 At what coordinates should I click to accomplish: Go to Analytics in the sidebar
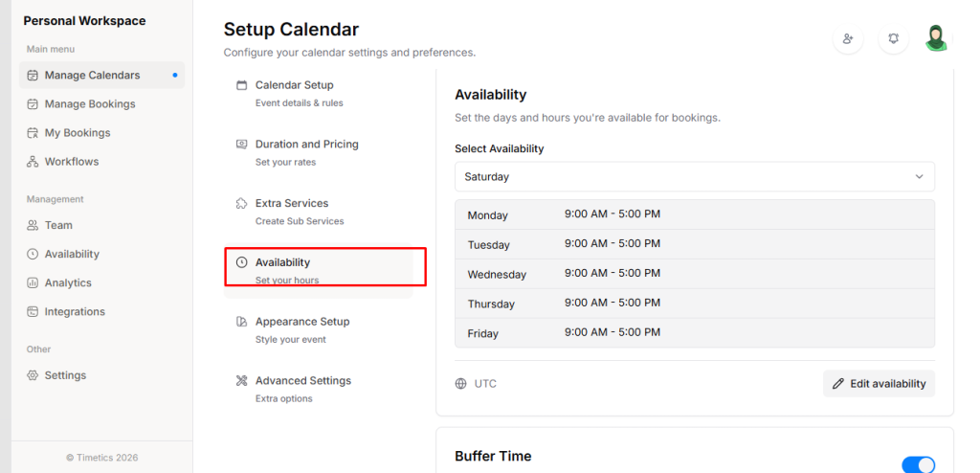pos(68,283)
